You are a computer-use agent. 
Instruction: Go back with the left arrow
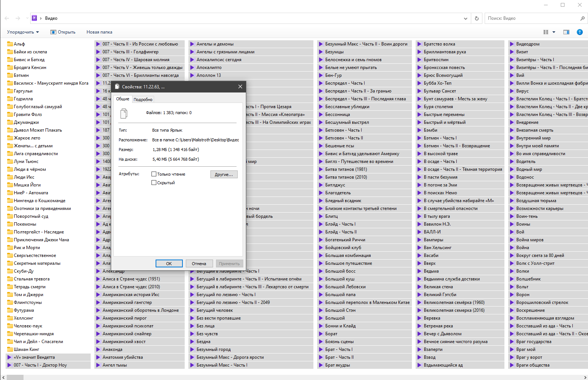pos(7,18)
